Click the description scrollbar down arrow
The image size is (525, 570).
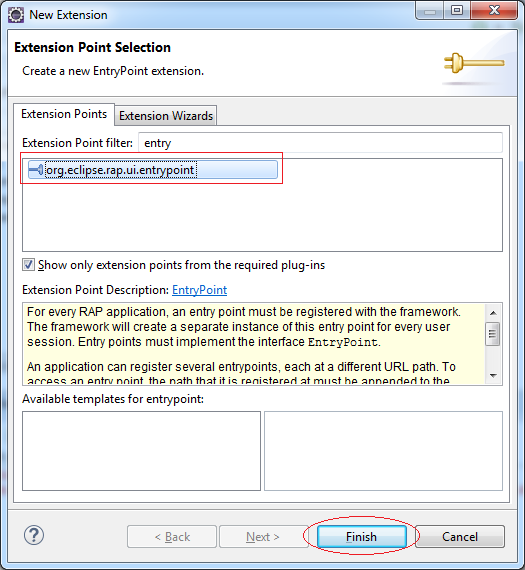point(493,376)
